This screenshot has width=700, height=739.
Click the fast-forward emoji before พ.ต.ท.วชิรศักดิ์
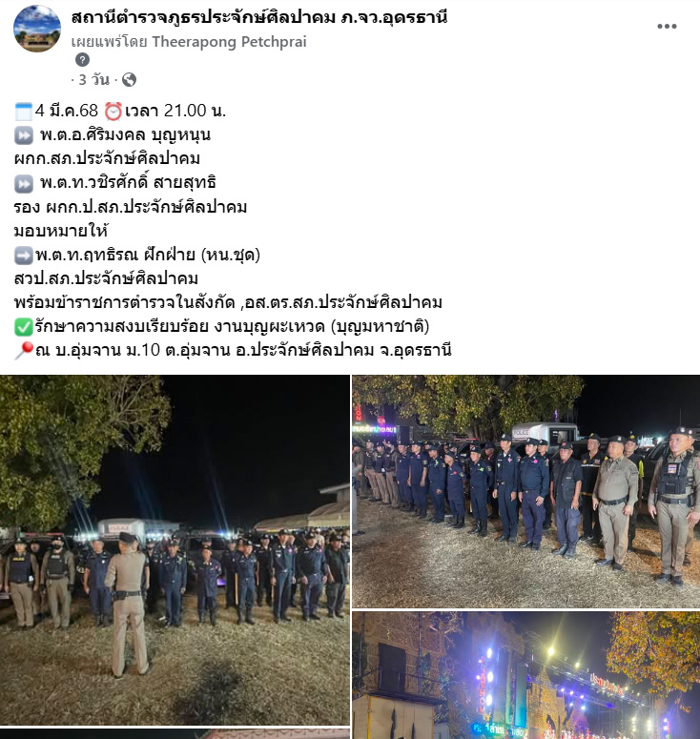(24, 184)
